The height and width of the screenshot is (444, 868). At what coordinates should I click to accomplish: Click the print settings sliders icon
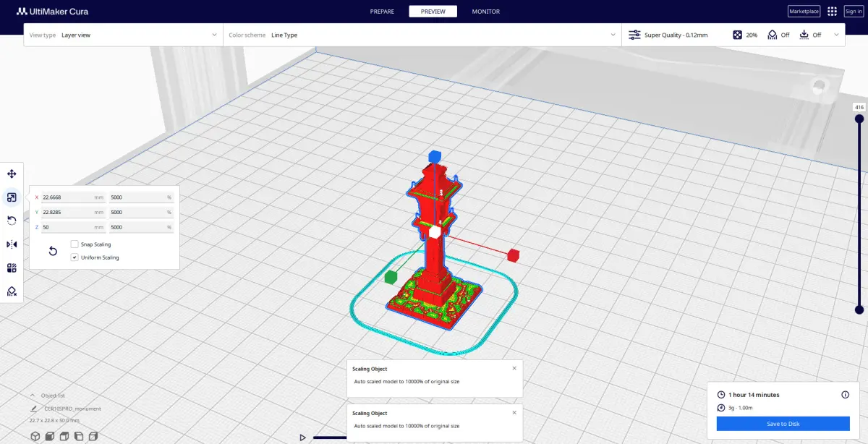coord(634,35)
